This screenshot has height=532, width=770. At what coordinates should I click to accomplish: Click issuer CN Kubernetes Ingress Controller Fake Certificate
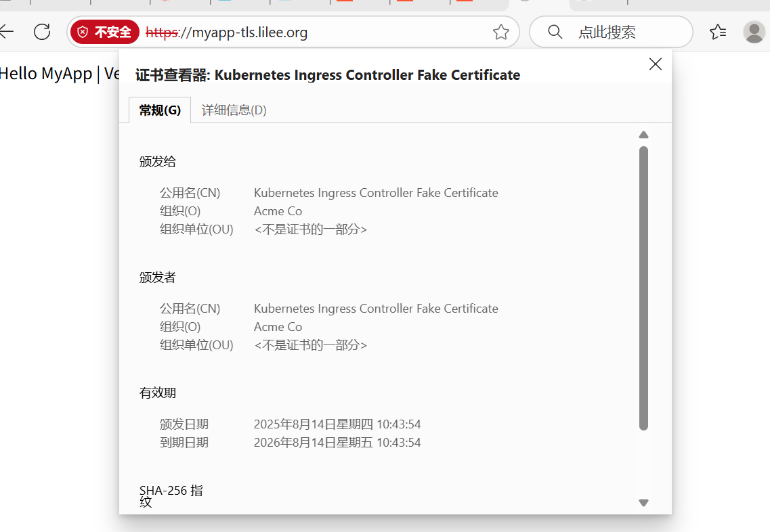pyautogui.click(x=376, y=309)
